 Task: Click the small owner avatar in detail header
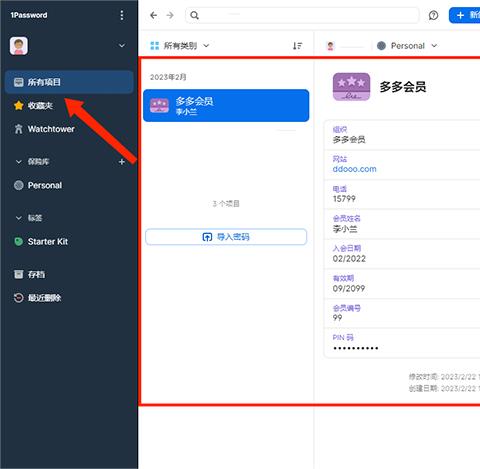330,46
